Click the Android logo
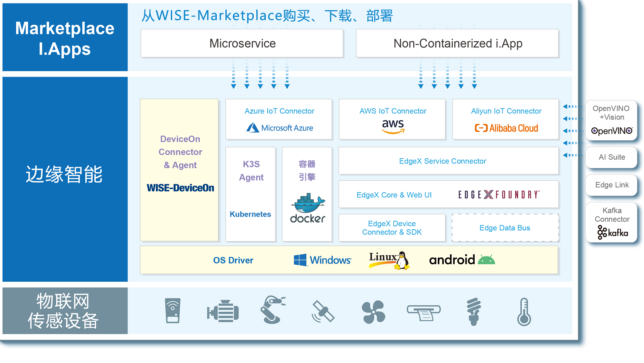This screenshot has width=644, height=363. [462, 260]
